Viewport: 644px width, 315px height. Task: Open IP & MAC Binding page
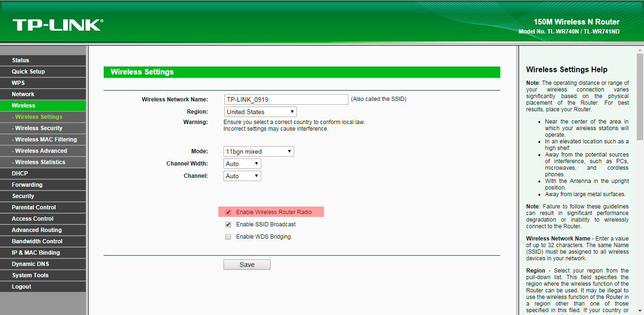[x=43, y=253]
